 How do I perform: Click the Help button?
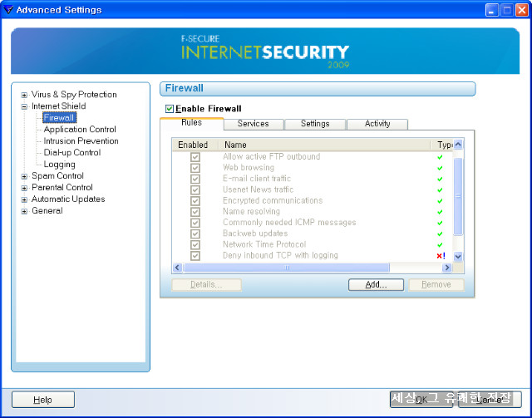tap(42, 400)
